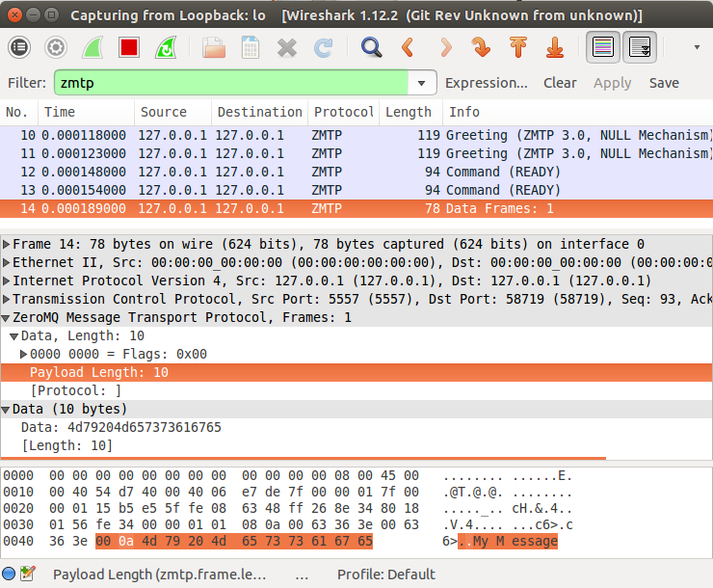Open the capture interfaces list icon

tap(19, 47)
